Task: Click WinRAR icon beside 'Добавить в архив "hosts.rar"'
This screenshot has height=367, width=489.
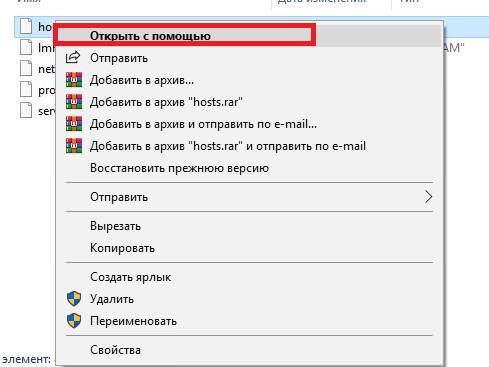Action: coord(74,102)
